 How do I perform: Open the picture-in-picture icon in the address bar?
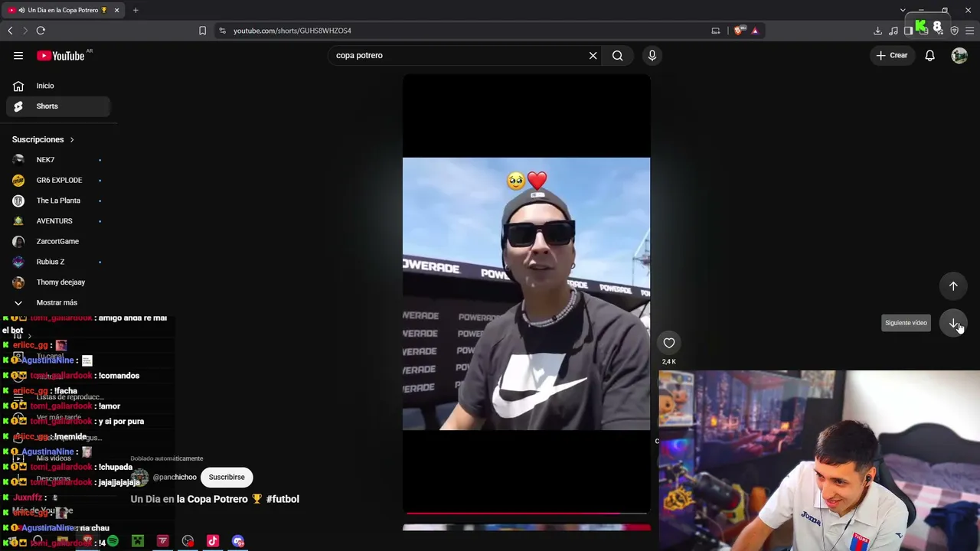716,31
